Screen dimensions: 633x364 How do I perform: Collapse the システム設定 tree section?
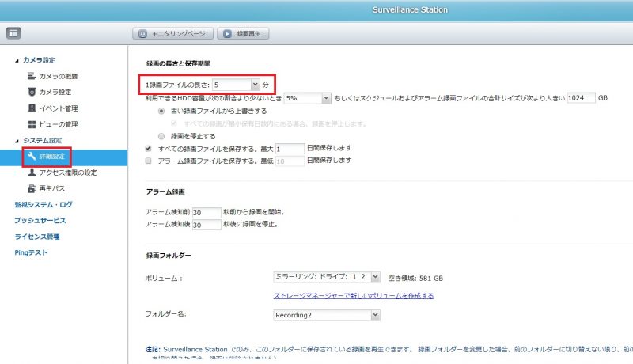[x=17, y=141]
